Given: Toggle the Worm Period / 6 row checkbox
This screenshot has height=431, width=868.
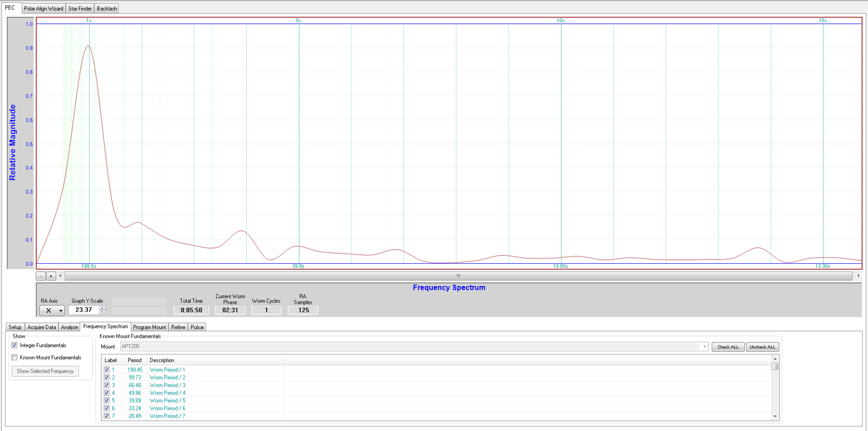Looking at the screenshot, I should click(x=106, y=408).
